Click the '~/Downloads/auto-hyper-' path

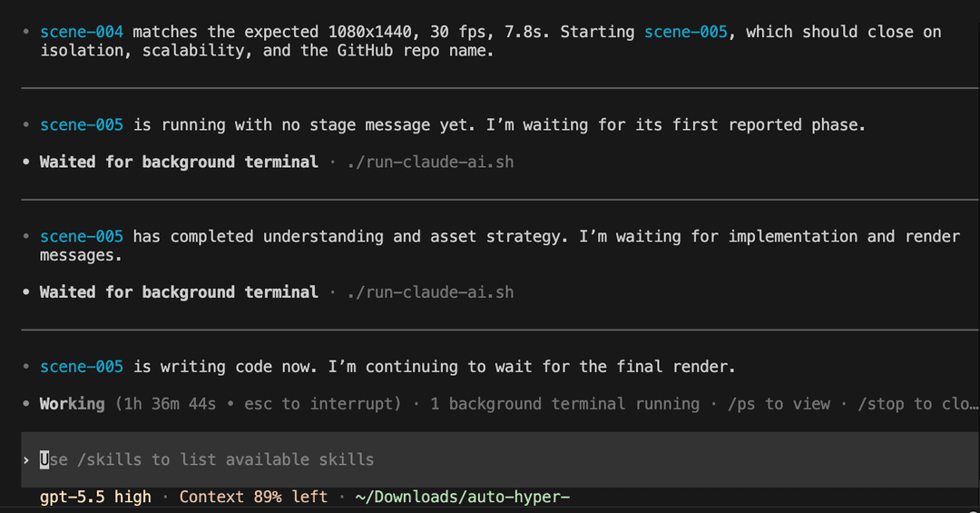463,497
